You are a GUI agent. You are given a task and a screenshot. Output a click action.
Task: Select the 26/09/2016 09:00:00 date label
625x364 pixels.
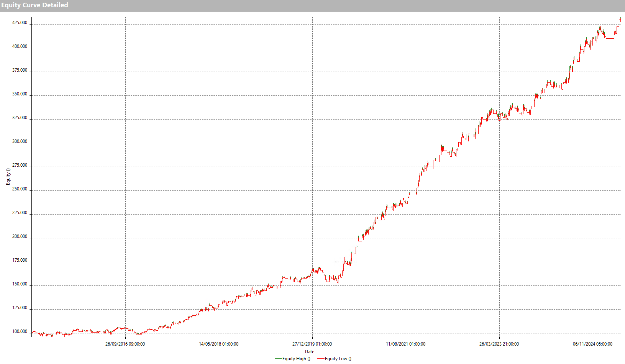pos(125,344)
